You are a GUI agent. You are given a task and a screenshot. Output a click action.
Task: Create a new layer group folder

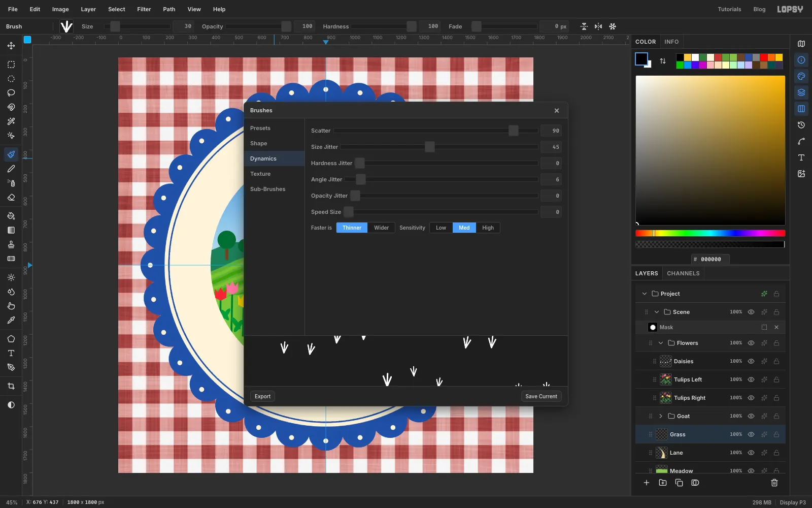pos(663,483)
